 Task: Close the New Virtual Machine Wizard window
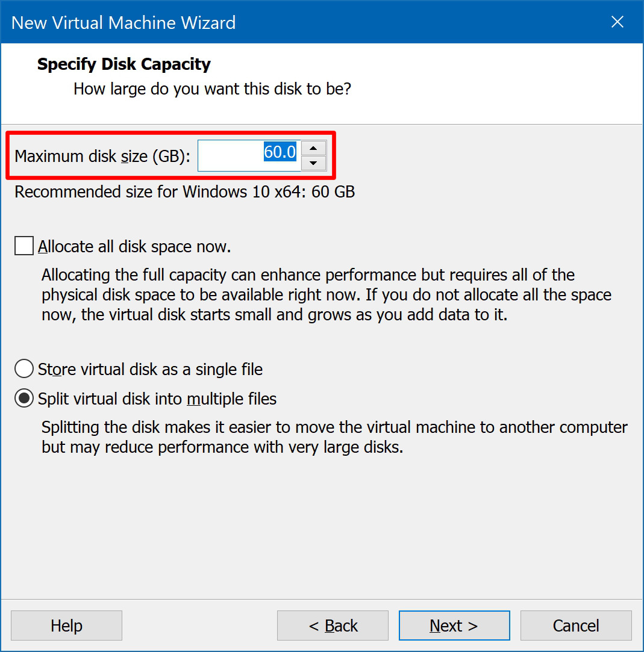coord(617,22)
